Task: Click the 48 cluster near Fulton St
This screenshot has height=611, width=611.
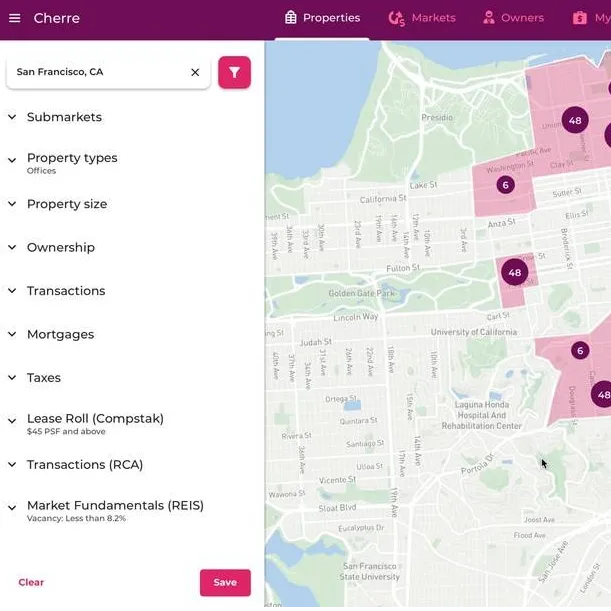Action: pos(514,272)
